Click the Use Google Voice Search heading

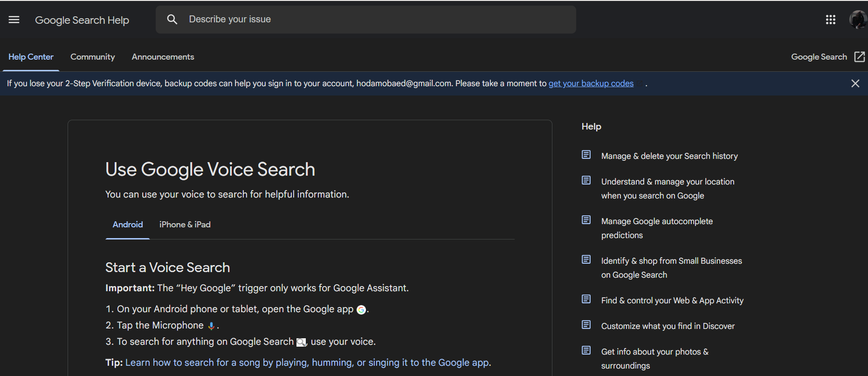pyautogui.click(x=210, y=170)
